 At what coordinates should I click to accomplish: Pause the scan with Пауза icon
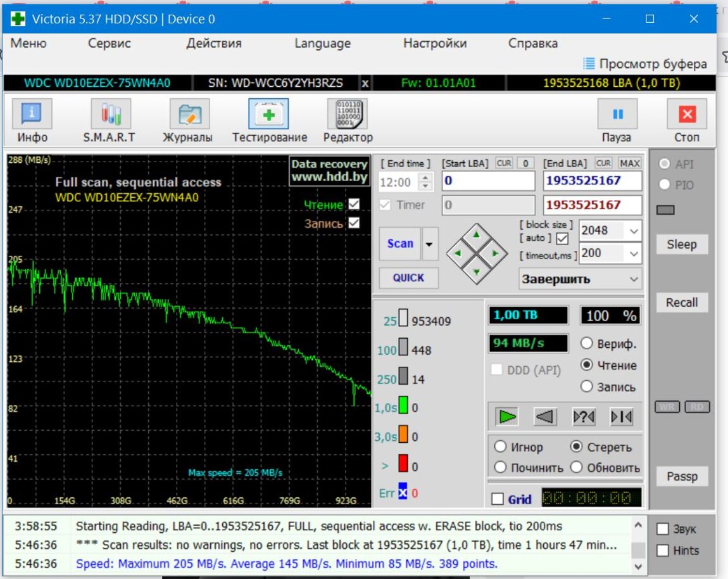pos(617,115)
